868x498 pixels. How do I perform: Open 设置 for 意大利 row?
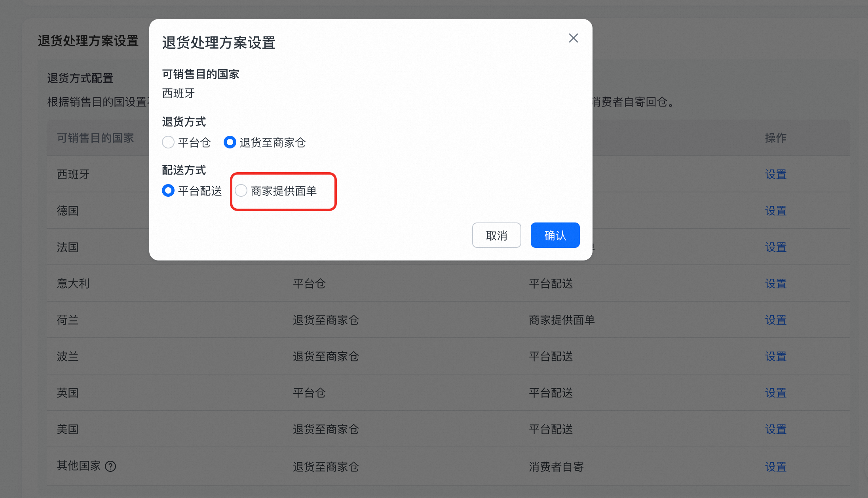pyautogui.click(x=775, y=283)
